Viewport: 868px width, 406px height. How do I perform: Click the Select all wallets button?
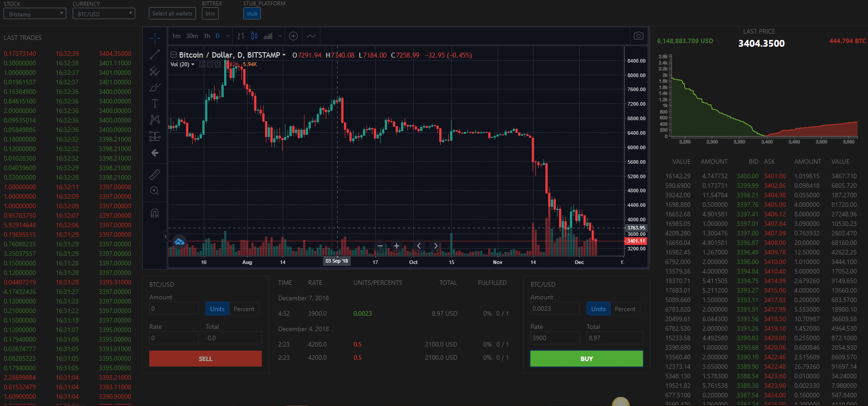[x=172, y=14]
